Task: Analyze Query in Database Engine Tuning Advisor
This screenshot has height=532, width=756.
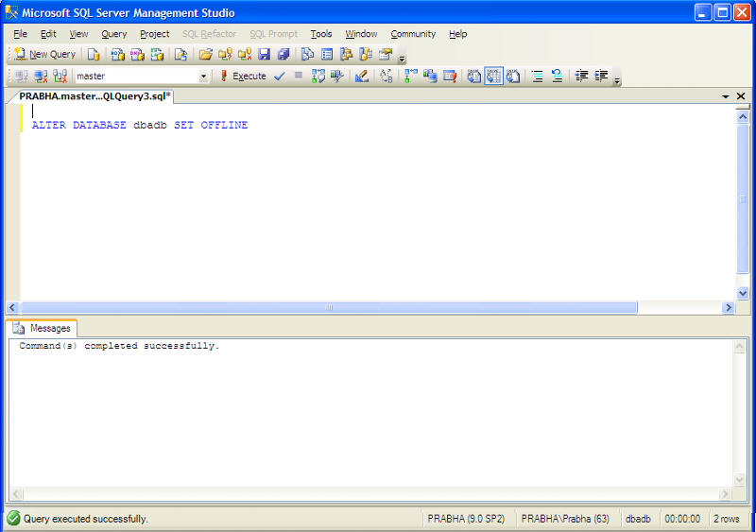Action: (x=337, y=76)
